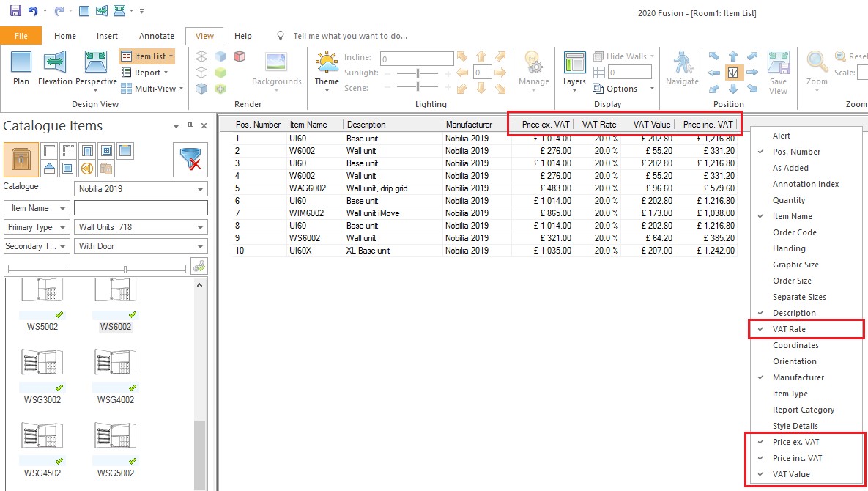Select the Perspective view button
The height and width of the screenshot is (491, 868).
click(96, 70)
